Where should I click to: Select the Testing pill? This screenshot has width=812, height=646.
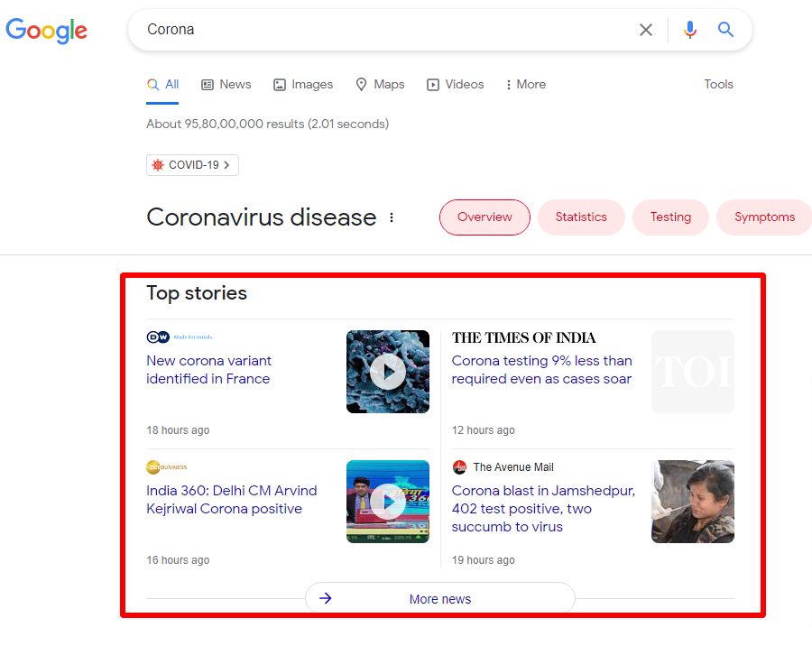(x=670, y=217)
